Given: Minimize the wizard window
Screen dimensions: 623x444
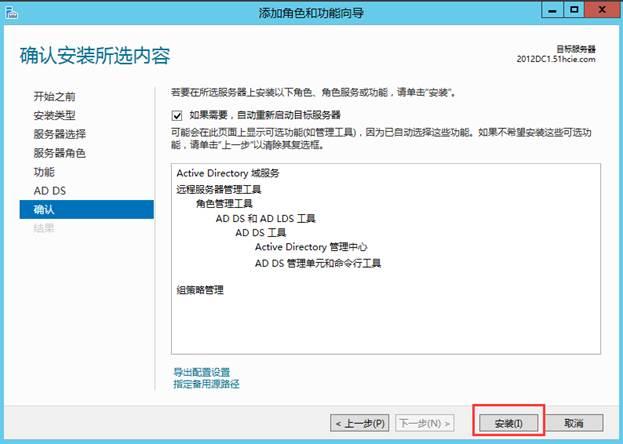Looking at the screenshot, I should click(552, 10).
